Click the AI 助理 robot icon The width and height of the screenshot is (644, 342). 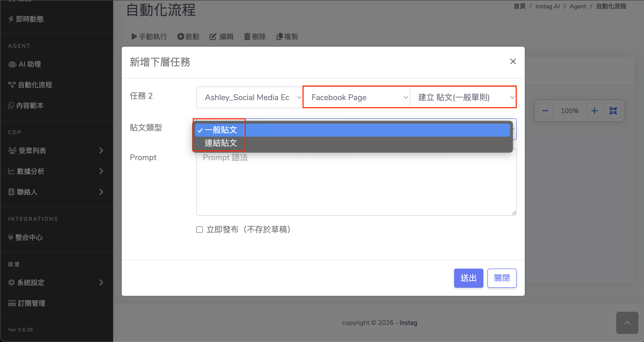coord(12,64)
